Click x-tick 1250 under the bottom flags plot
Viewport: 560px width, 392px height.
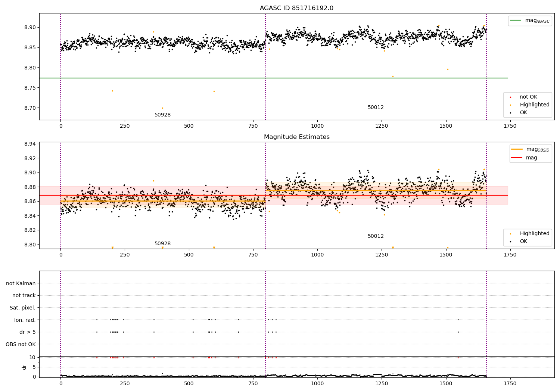[382, 383]
